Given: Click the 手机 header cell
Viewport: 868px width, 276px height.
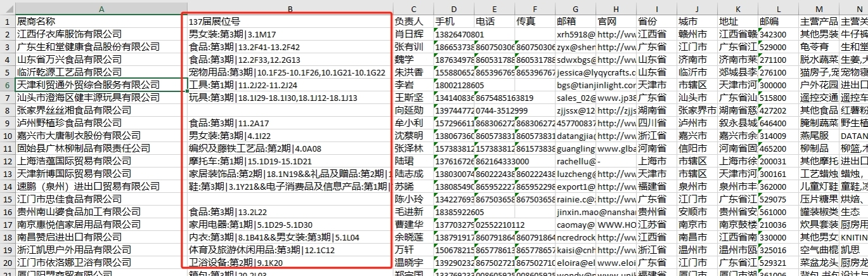Looking at the screenshot, I should pyautogui.click(x=453, y=21).
